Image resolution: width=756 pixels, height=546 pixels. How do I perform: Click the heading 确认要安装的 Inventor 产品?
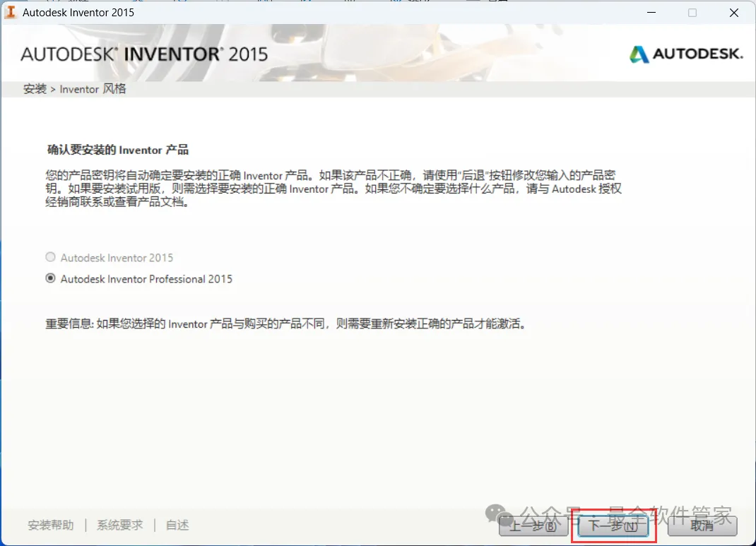point(118,150)
